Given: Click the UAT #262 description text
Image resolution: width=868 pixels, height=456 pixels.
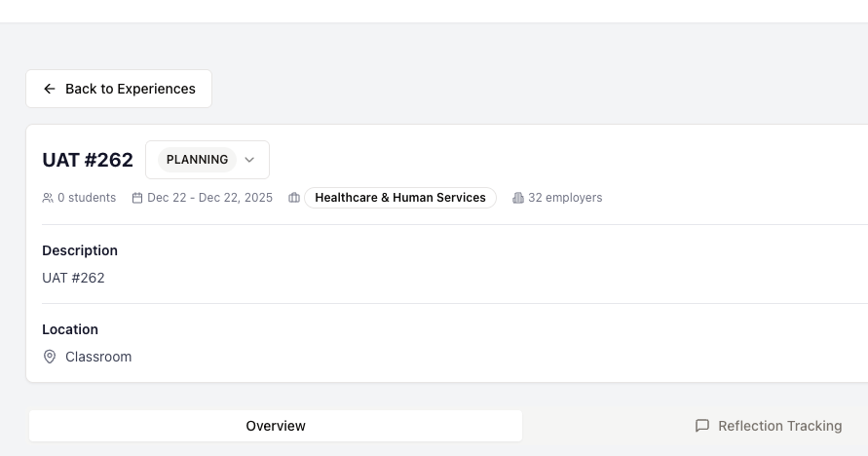Looking at the screenshot, I should pos(73,278).
